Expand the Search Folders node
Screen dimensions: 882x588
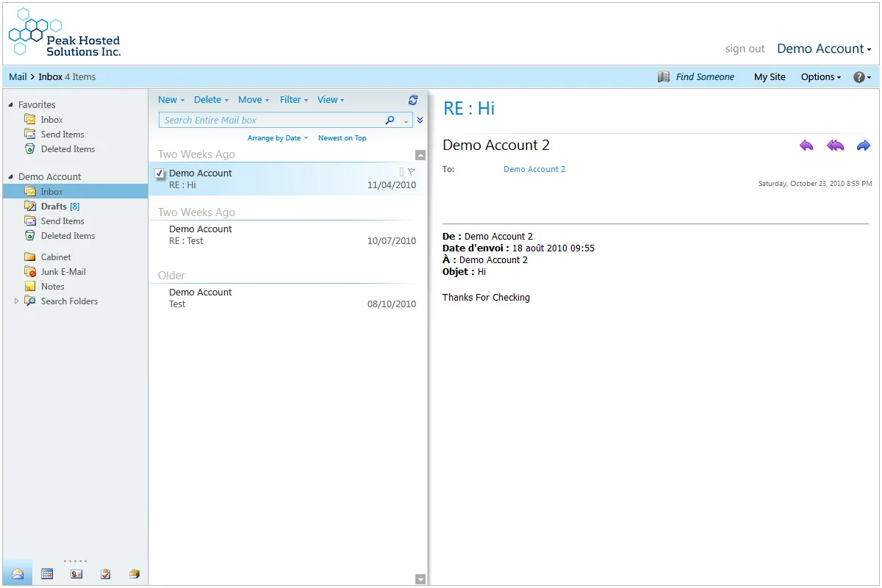click(x=17, y=301)
